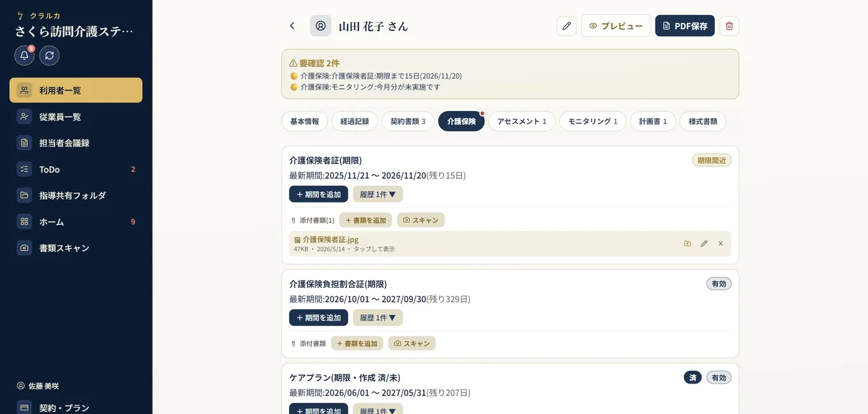The height and width of the screenshot is (414, 868).
Task: Switch to the モニタリング tab
Action: click(x=593, y=122)
